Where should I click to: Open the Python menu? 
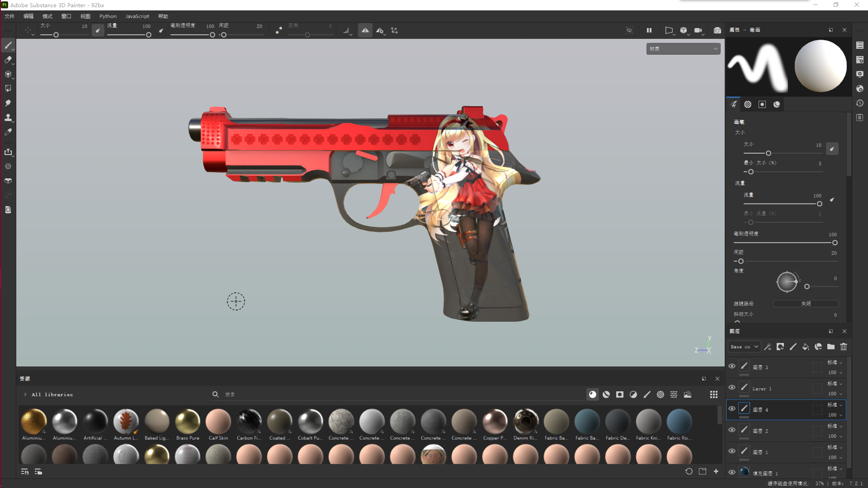point(108,16)
